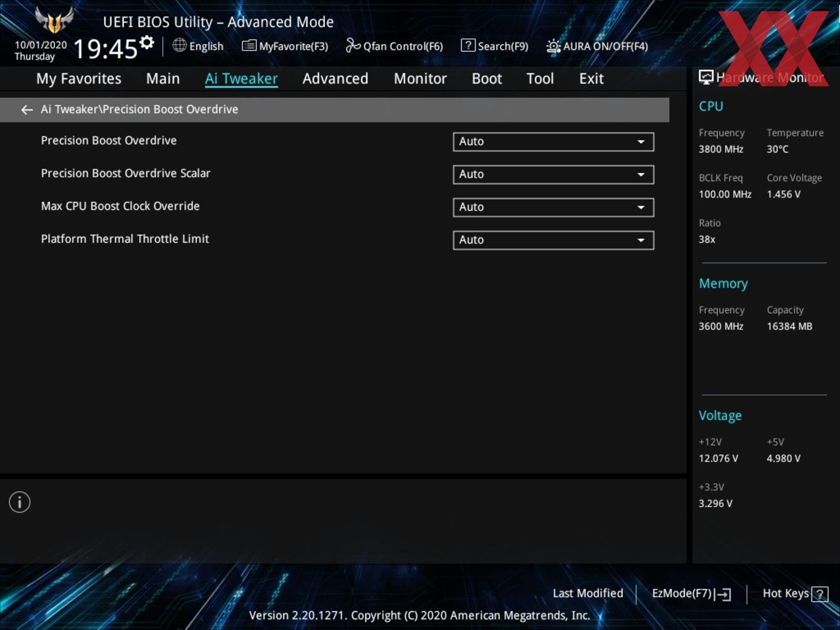
Task: Go to the Monitor tab
Action: click(x=420, y=78)
